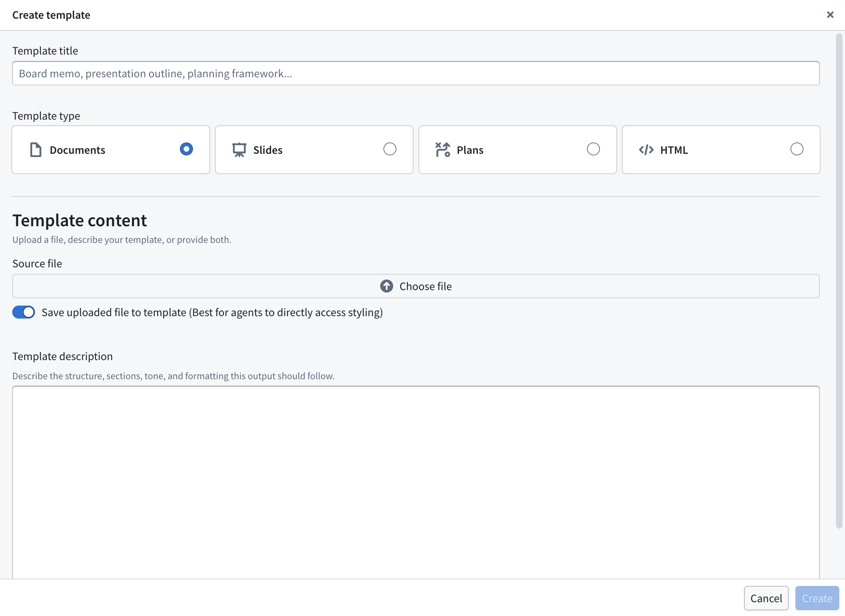The image size is (845, 616).
Task: Select the Plans radio button
Action: point(593,149)
